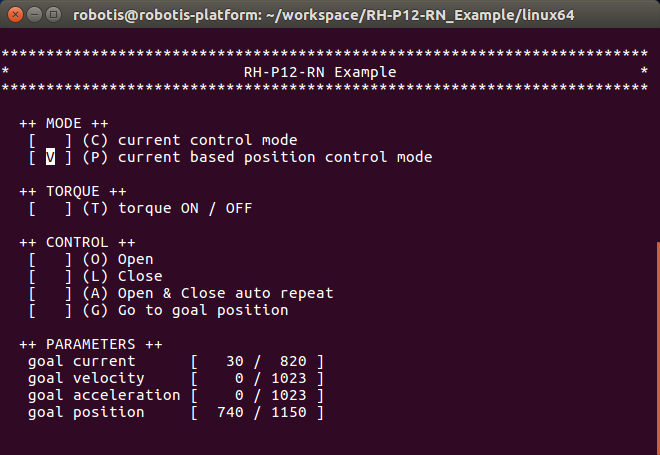The image size is (660, 455).
Task: Select the Open control checkbox
Action: (x=50, y=259)
